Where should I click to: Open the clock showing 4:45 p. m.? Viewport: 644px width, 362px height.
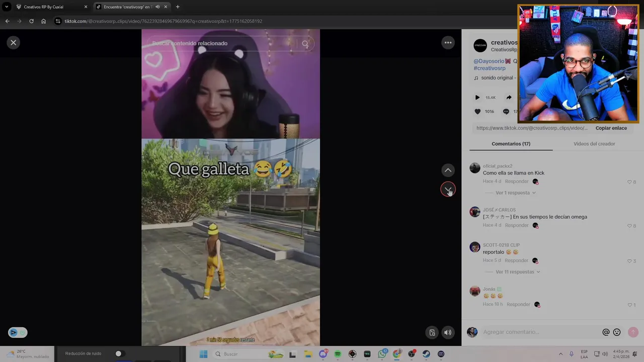click(x=621, y=354)
